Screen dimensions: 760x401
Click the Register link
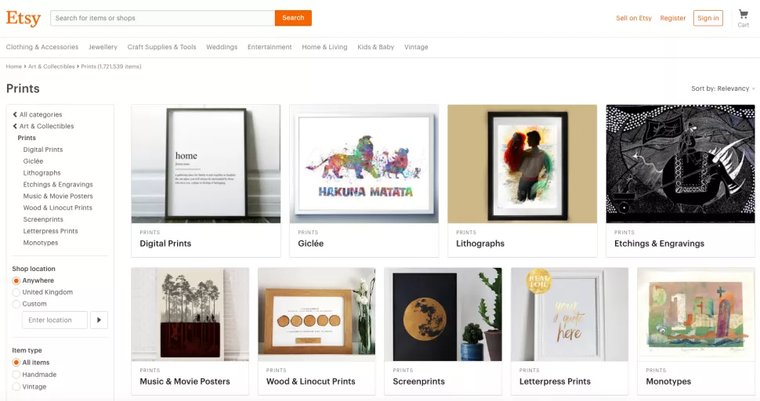point(673,18)
